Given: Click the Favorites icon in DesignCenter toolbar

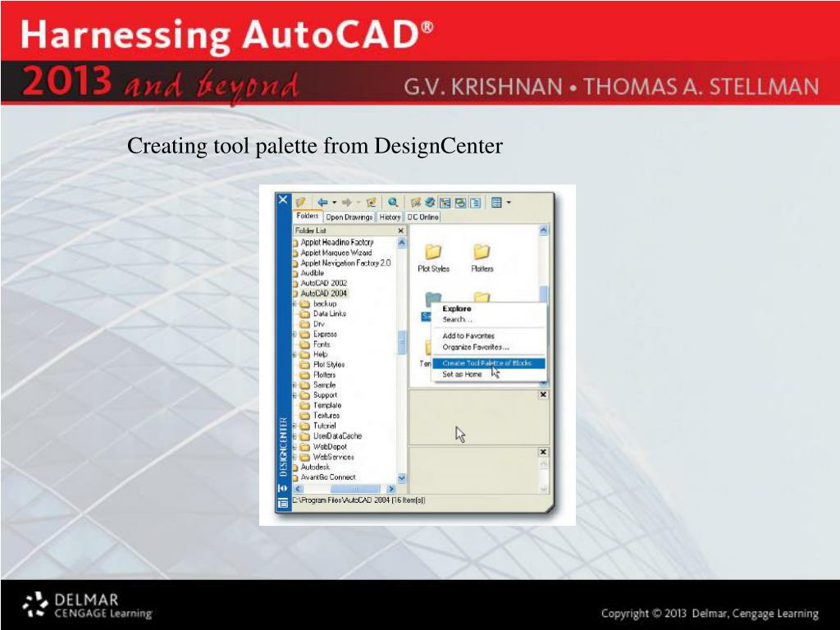Looking at the screenshot, I should click(x=415, y=202).
